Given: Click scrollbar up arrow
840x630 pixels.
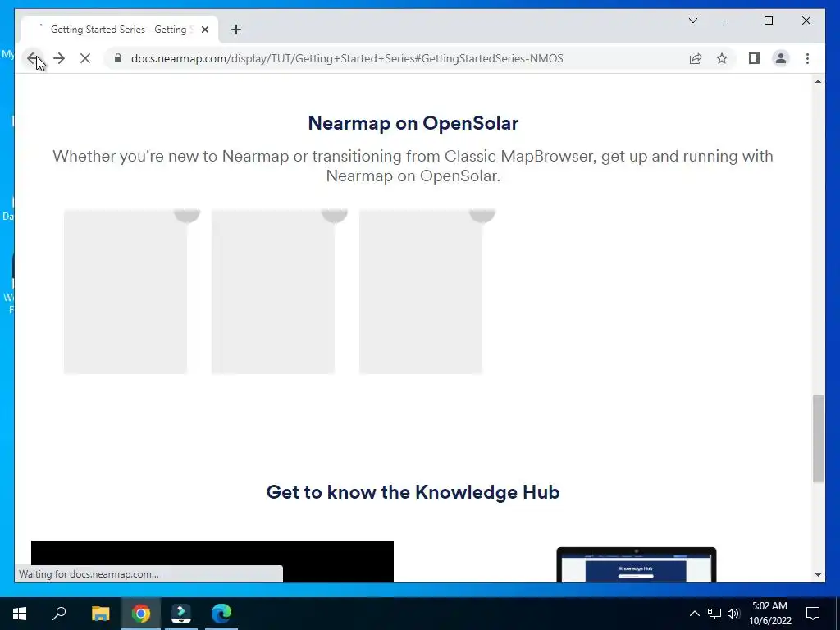Looking at the screenshot, I should 818,81.
